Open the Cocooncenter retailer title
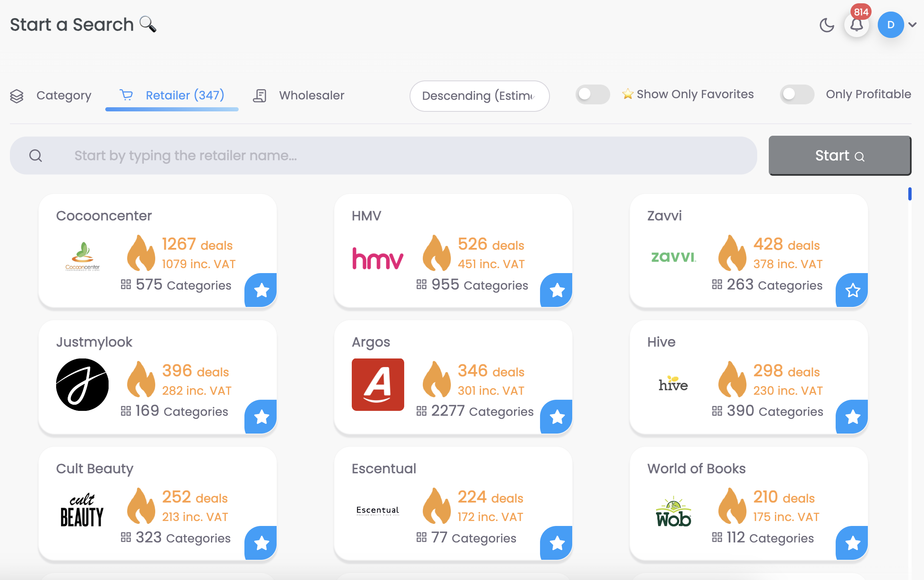 104,216
